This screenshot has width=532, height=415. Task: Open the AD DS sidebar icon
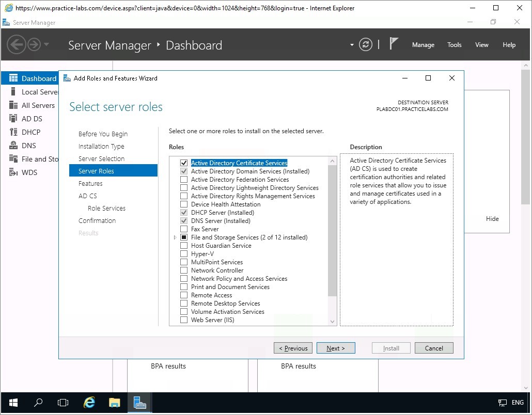tap(13, 118)
